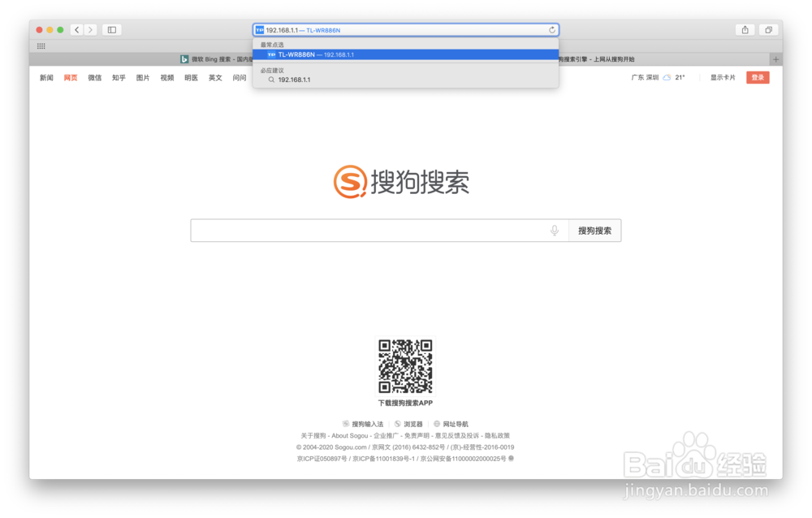Show the tab overview button

(768, 30)
